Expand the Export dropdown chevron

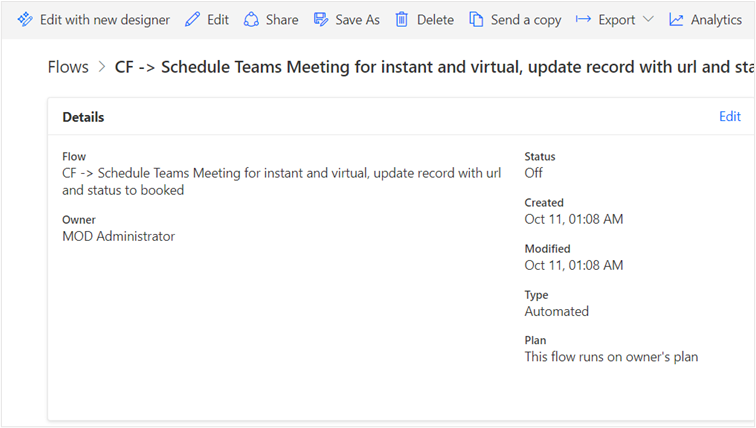648,20
